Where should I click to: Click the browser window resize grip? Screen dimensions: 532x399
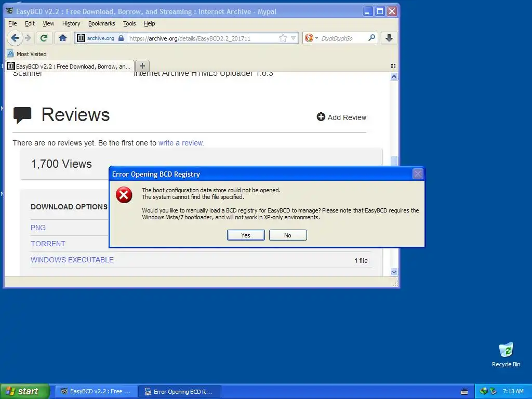[395, 284]
